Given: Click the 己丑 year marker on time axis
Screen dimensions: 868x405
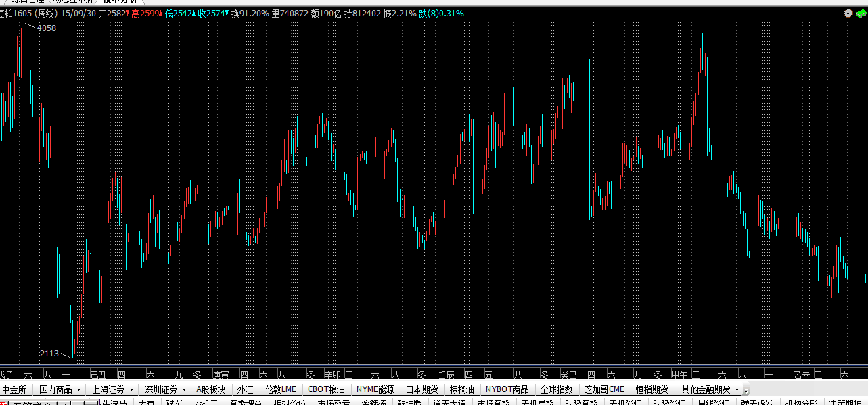Looking at the screenshot, I should 98,374.
